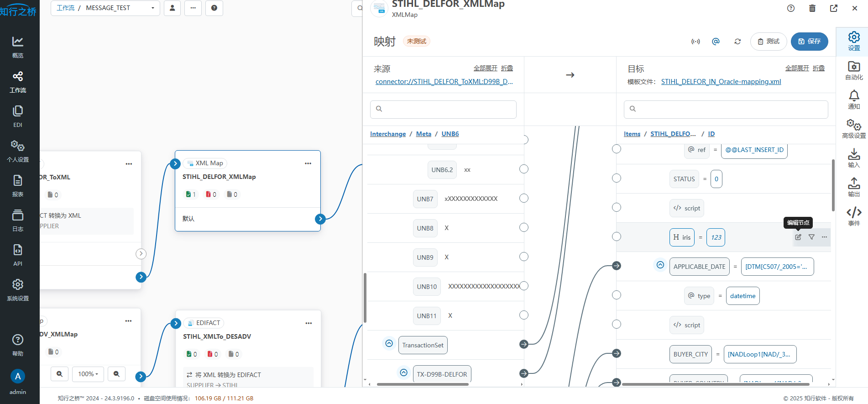The height and width of the screenshot is (404, 868).
Task: Click the source panel vertical scrollbar
Action: click(x=365, y=298)
